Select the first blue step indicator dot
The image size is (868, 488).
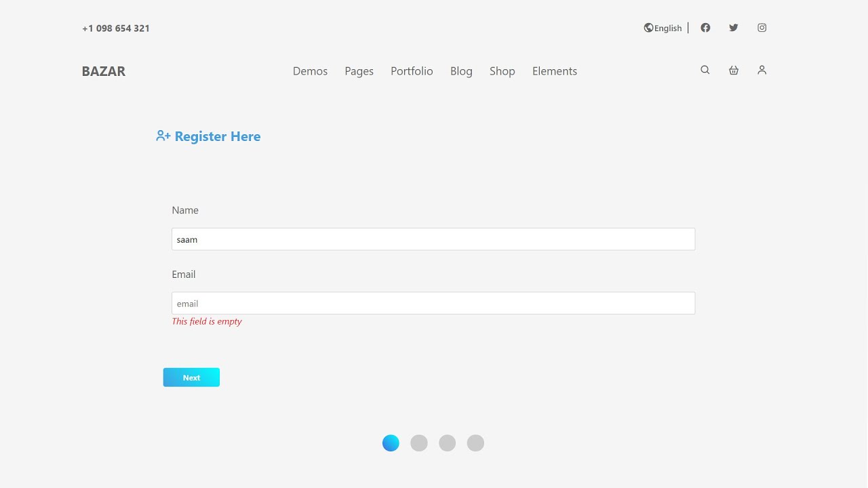pyautogui.click(x=391, y=443)
